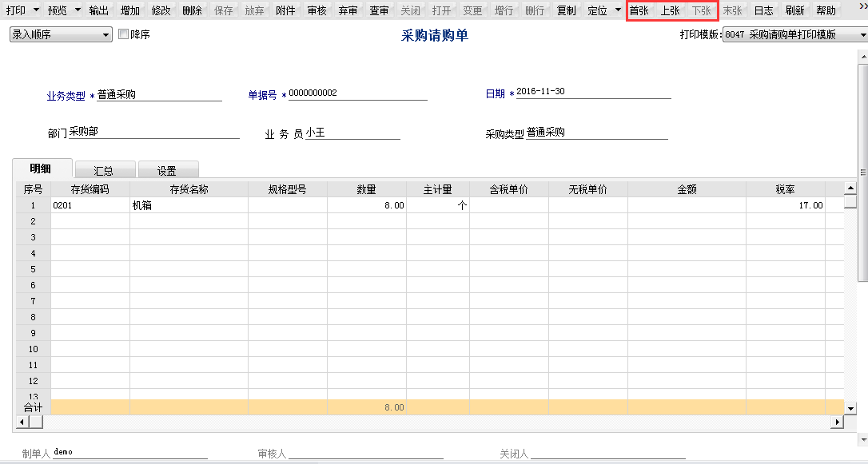
Task: Click the horizontal scrollbar right arrow
Action: (838, 422)
